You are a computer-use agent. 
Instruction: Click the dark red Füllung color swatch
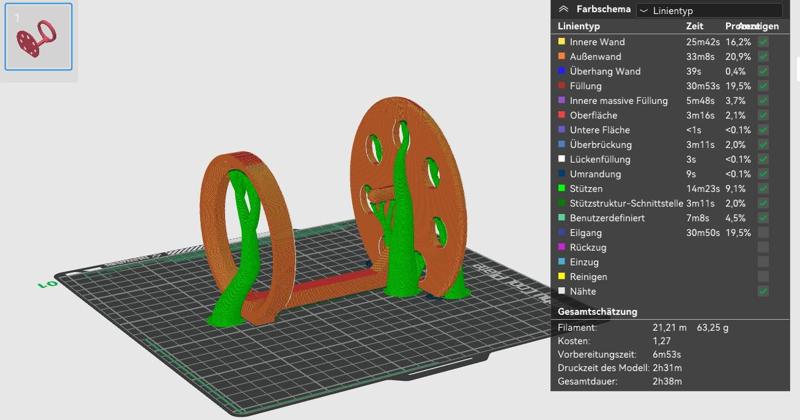coord(562,86)
